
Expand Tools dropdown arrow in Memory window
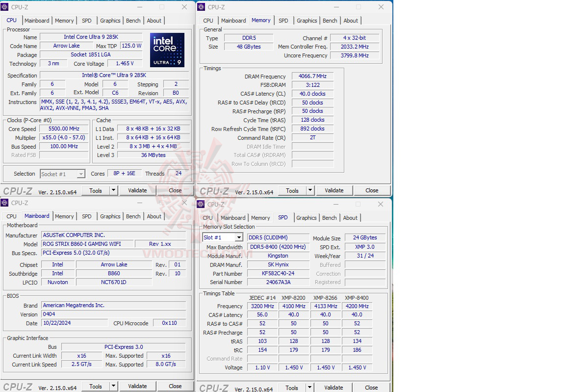coord(310,190)
